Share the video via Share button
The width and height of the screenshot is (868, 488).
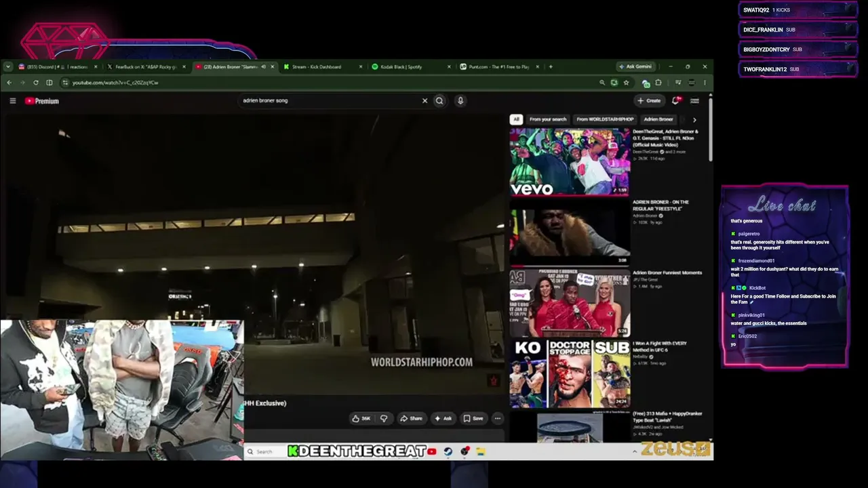point(411,418)
